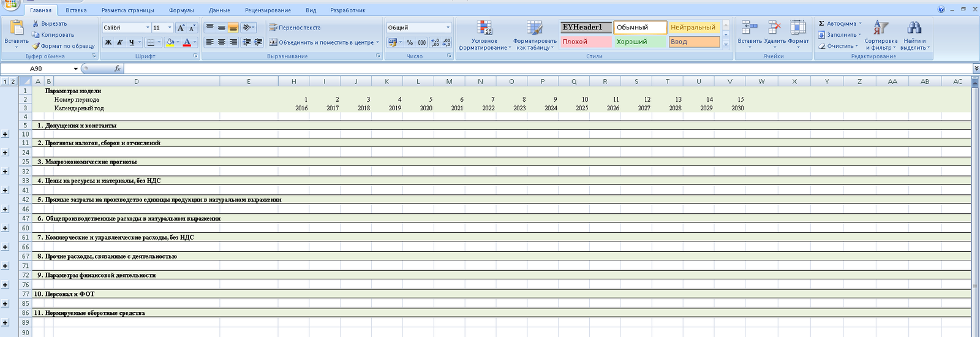Open the Calibri font name dropdown
980x337 pixels.
click(x=148, y=28)
